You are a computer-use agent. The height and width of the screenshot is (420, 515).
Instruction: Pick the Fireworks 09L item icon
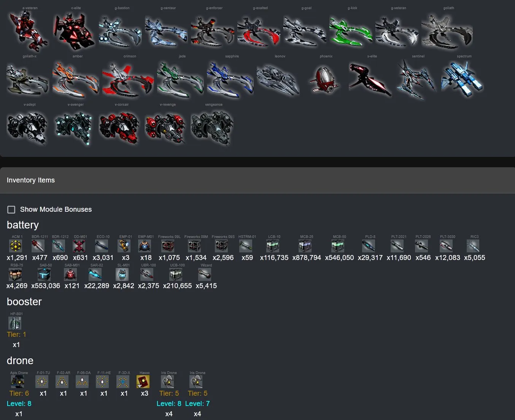(x=168, y=246)
